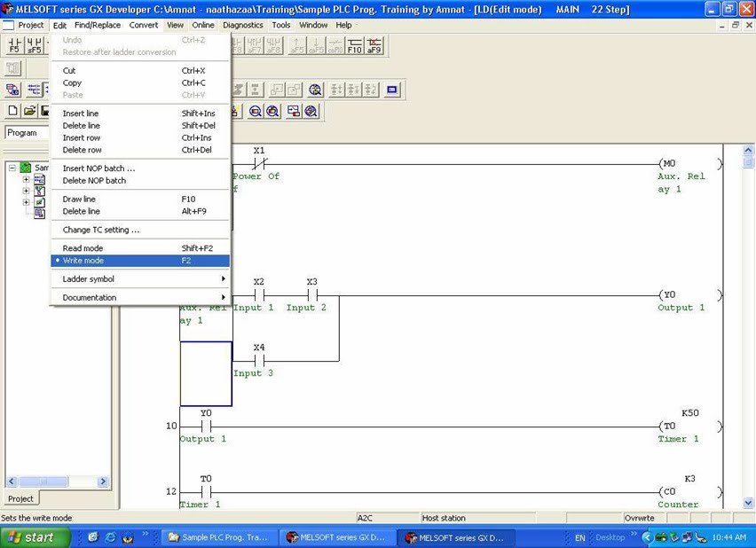Click the second magnifier monitor icon on bottom toolbar
This screenshot has height=548, width=756.
point(272,112)
